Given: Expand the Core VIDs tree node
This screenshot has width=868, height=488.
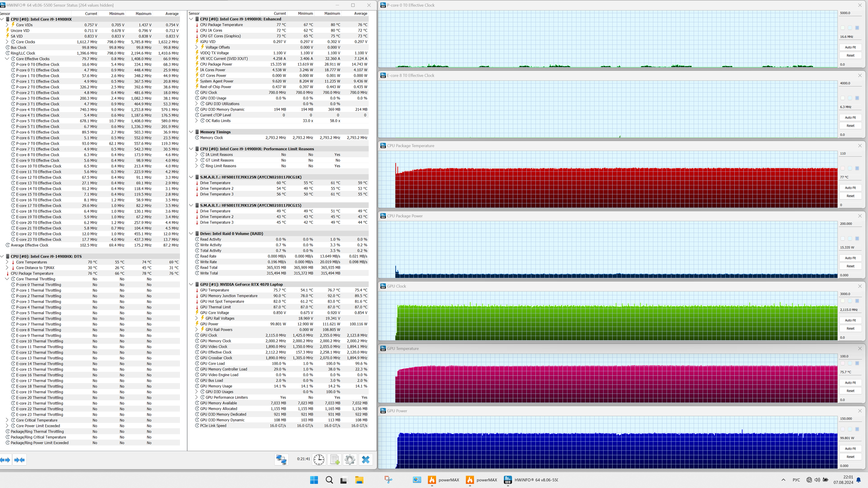Looking at the screenshot, I should 7,25.
